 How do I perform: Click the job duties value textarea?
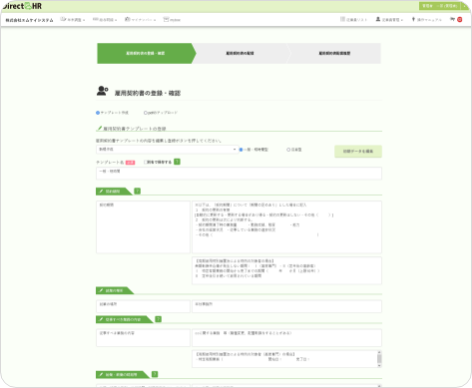(287, 338)
